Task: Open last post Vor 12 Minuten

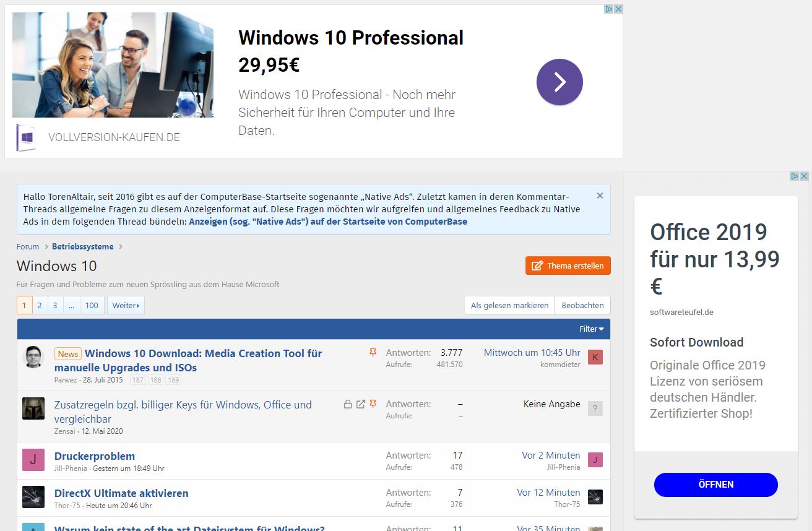Action: click(548, 493)
